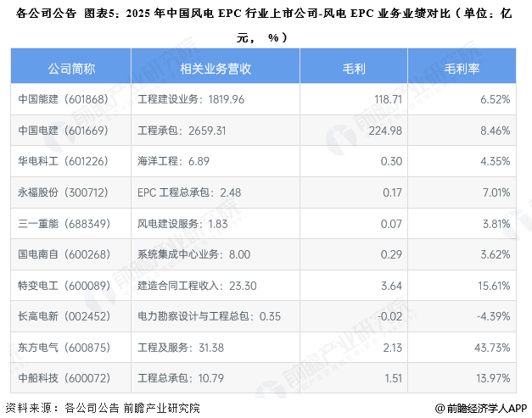
Task: Click the margin value 7.01%
Action: tap(496, 192)
